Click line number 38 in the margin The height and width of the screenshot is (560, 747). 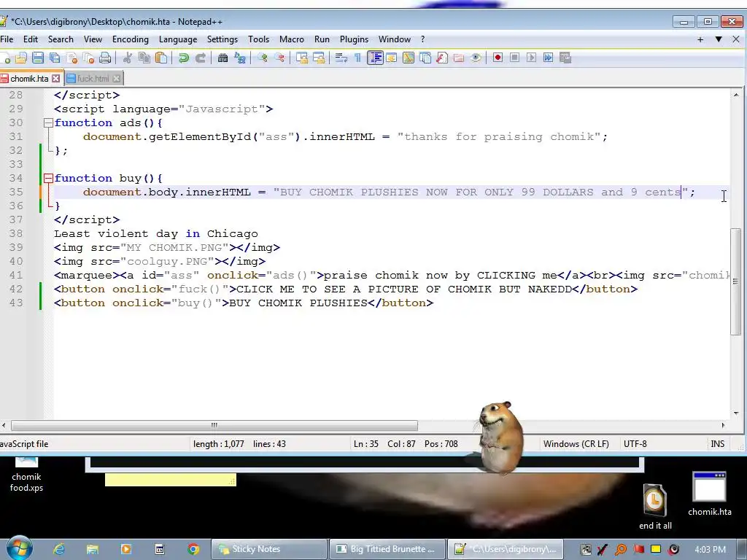pyautogui.click(x=16, y=234)
